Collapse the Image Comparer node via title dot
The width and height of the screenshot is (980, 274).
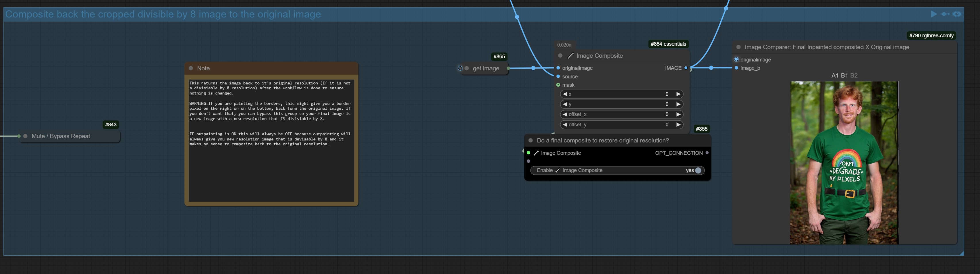[x=738, y=47]
